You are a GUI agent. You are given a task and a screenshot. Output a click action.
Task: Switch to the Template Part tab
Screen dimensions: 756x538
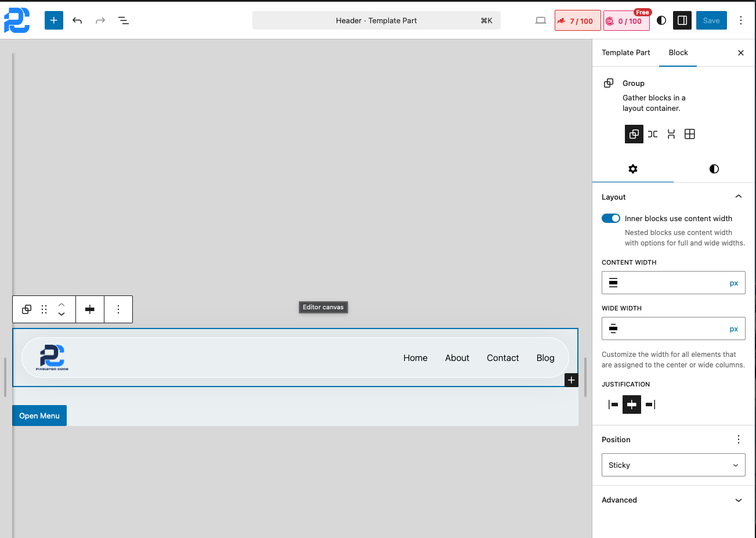[626, 52]
